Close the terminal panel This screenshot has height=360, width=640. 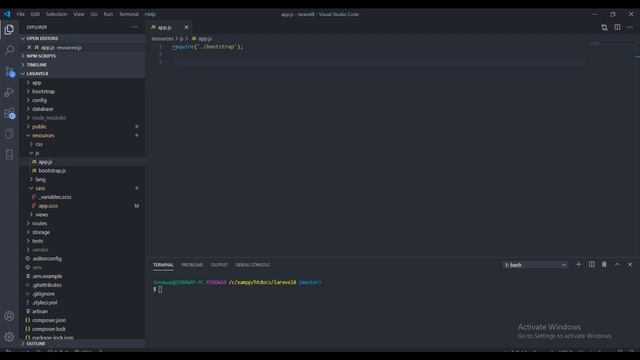[630, 264]
